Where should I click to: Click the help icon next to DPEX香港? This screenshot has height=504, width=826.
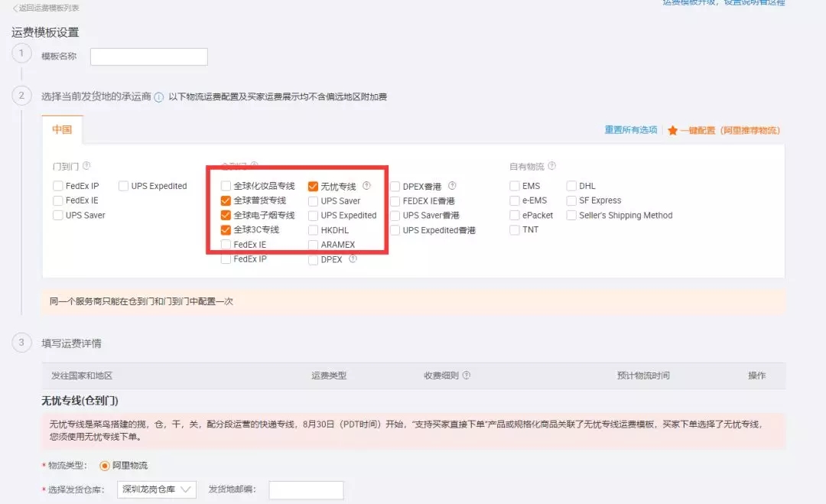452,185
